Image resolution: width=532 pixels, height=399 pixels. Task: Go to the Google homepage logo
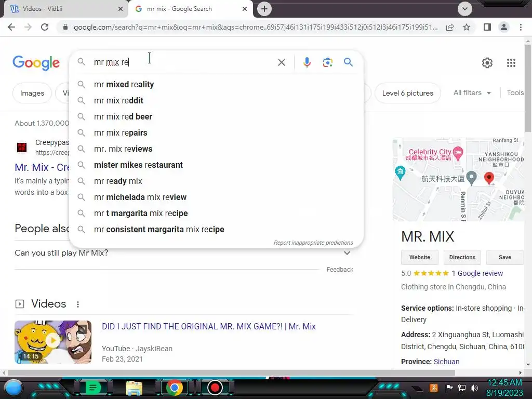(36, 63)
